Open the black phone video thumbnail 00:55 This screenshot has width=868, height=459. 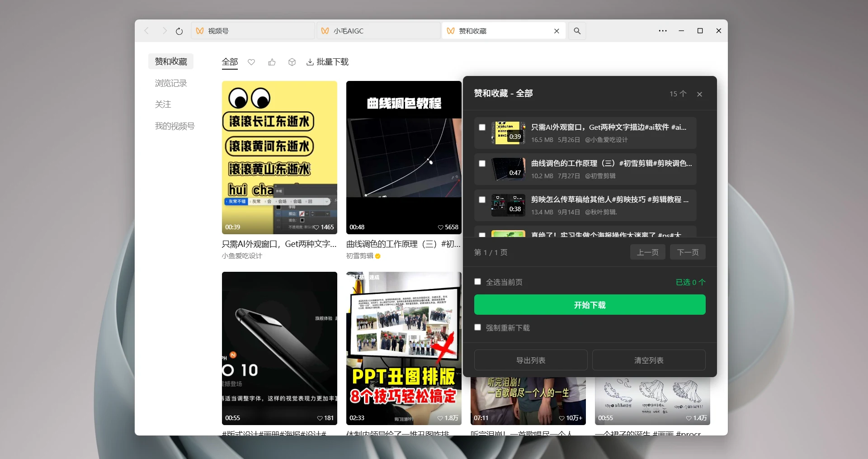(279, 348)
